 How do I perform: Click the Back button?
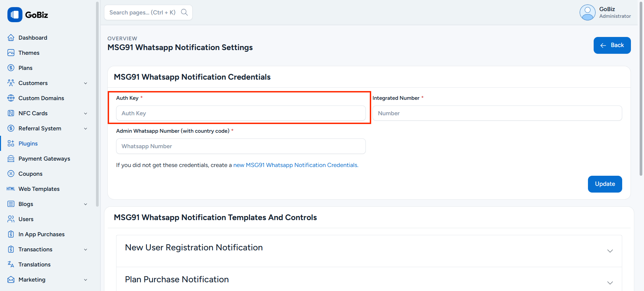coord(612,45)
